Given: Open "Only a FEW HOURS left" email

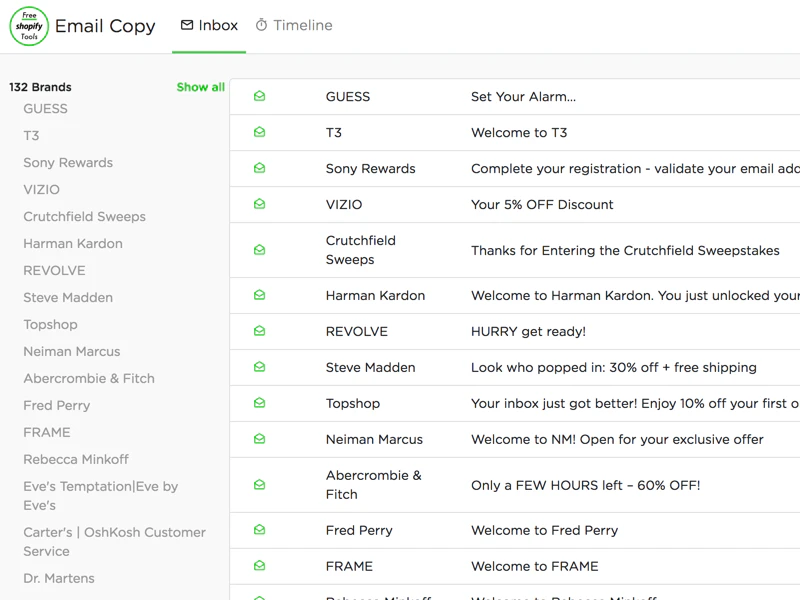Looking at the screenshot, I should 585,485.
